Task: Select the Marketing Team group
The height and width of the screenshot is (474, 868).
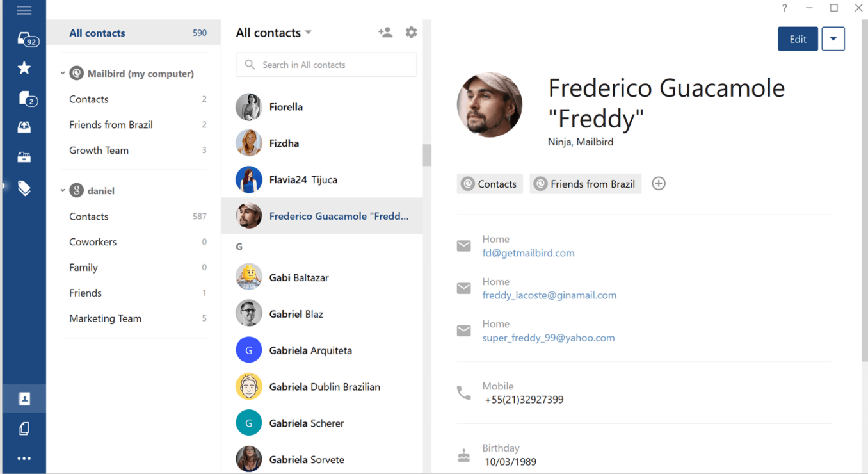Action: 106,318
